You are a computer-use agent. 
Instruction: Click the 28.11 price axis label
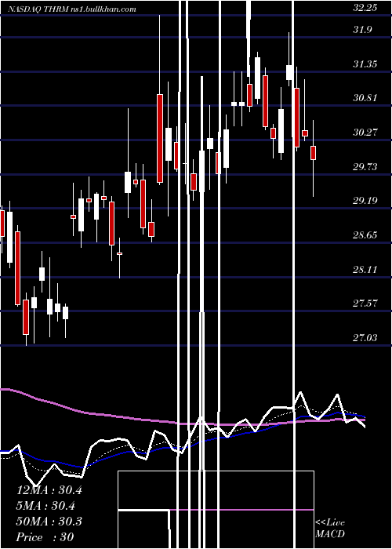pos(365,270)
